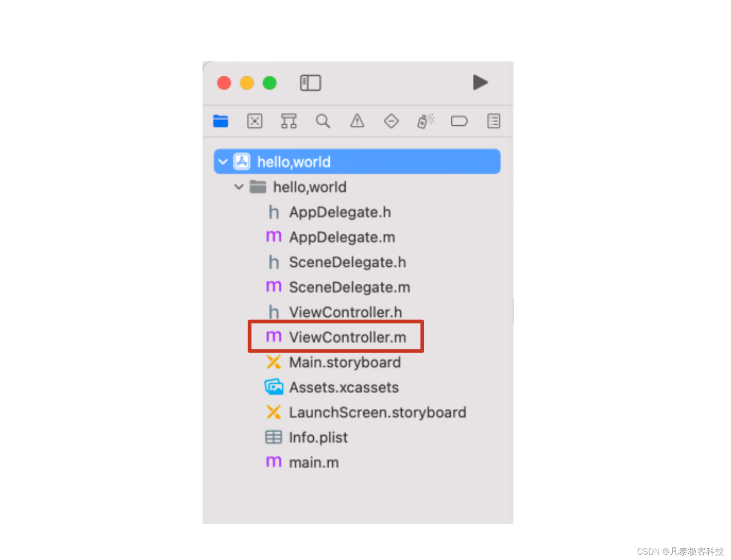Screen dimensions: 731x560
Task: Show the Issue navigator warning triangle
Action: coord(357,121)
